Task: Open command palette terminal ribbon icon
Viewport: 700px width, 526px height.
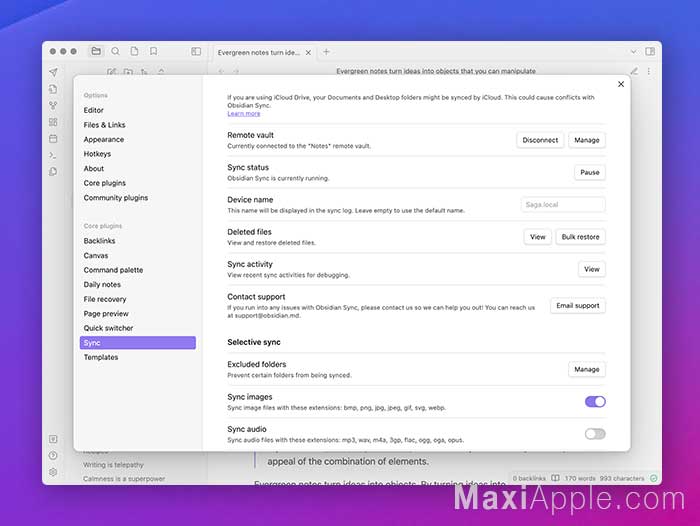Action: [53, 155]
